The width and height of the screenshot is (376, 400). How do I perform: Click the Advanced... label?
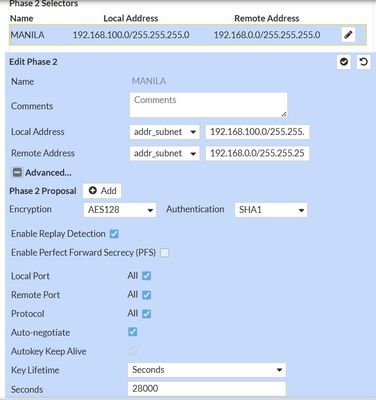pyautogui.click(x=48, y=173)
